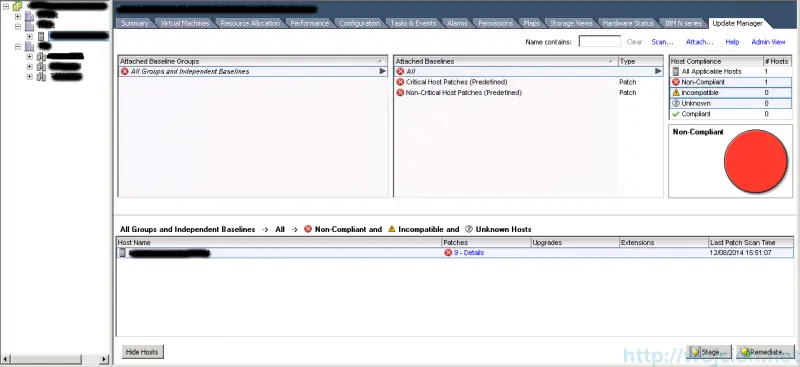800x367 pixels.
Task: Sort by Attached Baseline Groups header
Action: [253, 61]
